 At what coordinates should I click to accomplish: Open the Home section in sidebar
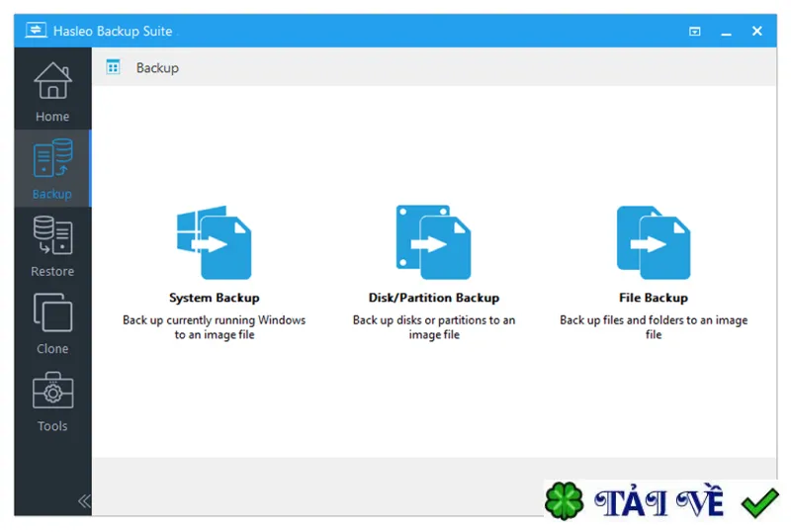52,91
